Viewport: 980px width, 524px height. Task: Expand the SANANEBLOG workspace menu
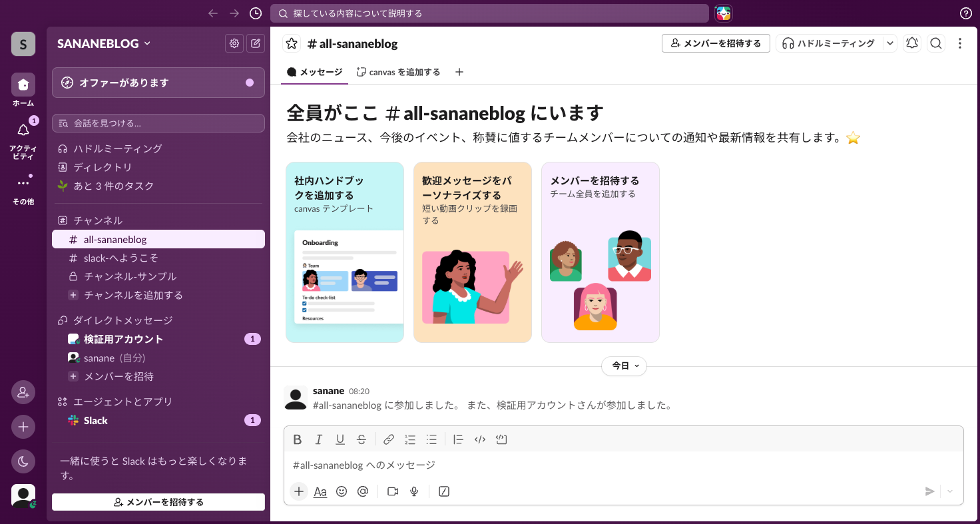tap(104, 43)
